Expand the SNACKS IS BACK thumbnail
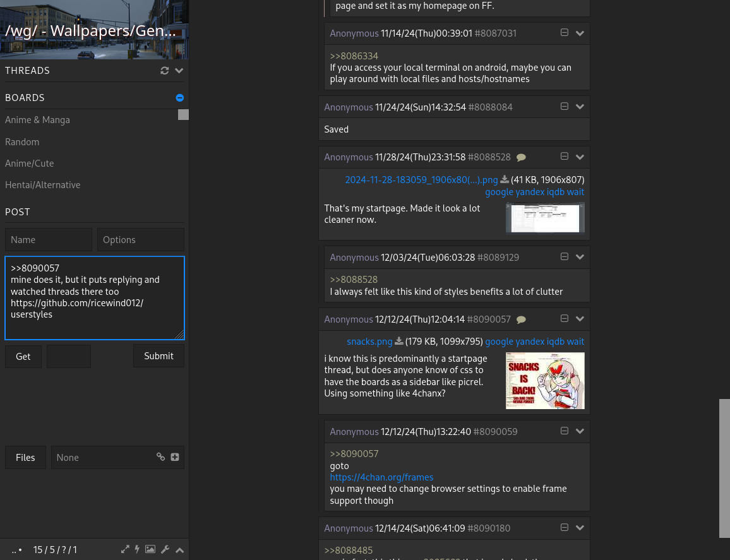This screenshot has height=560, width=730. (545, 381)
